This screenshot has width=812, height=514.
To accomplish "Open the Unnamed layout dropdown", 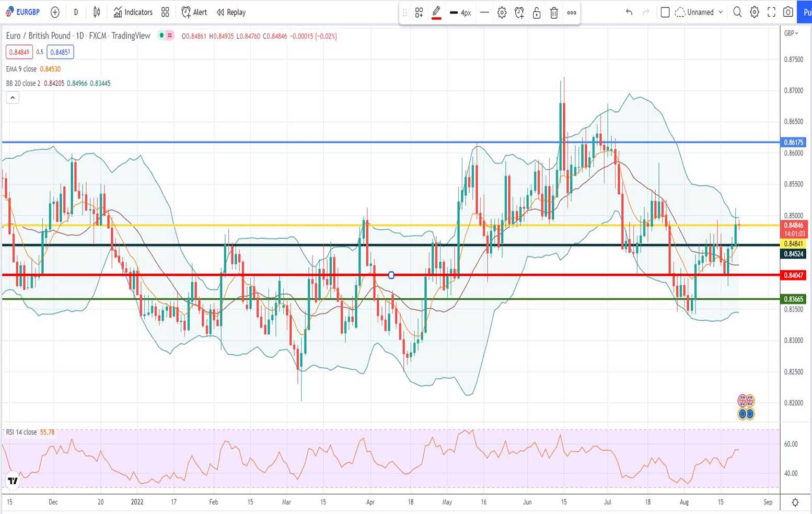I will [699, 12].
